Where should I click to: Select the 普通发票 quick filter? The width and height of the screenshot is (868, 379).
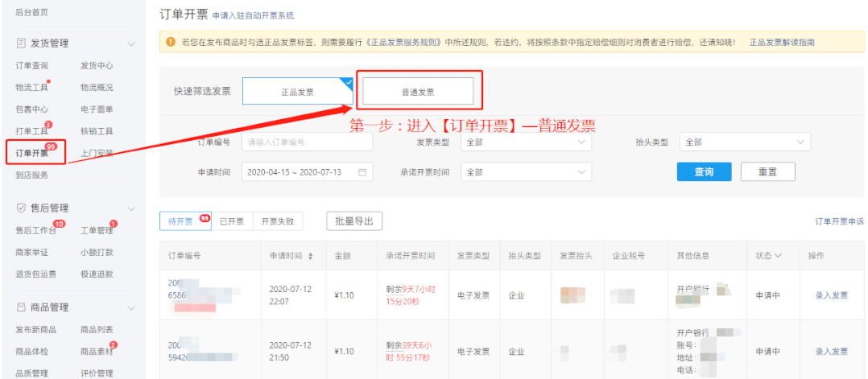(418, 91)
